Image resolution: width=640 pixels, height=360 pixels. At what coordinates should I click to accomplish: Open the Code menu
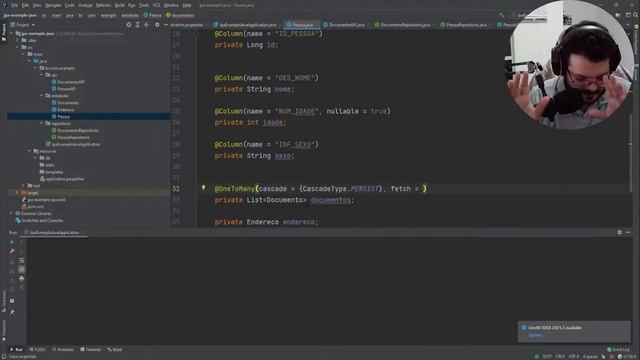(70, 5)
